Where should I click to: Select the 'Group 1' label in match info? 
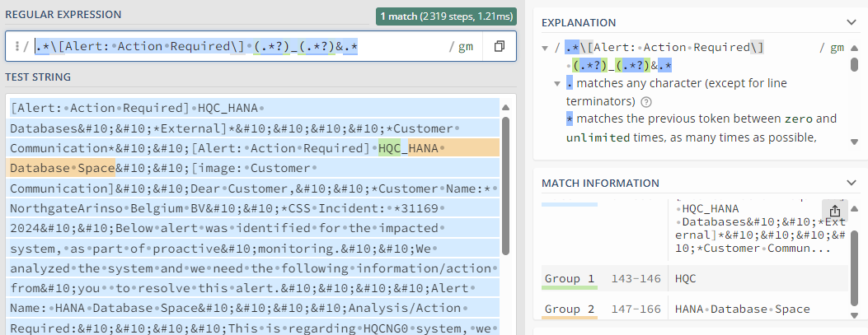(x=570, y=278)
